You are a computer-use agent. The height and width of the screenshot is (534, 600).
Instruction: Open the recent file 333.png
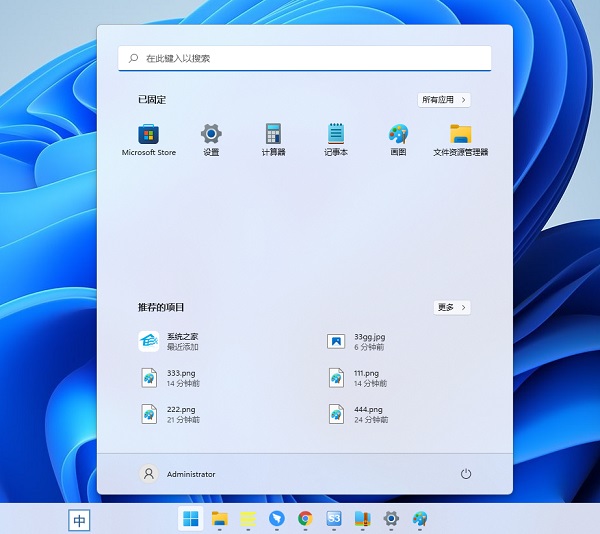point(170,377)
